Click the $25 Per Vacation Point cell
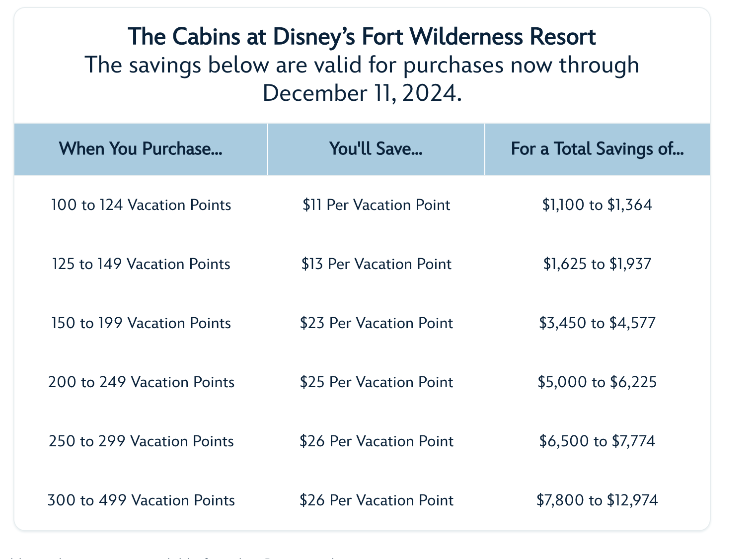 click(x=376, y=382)
